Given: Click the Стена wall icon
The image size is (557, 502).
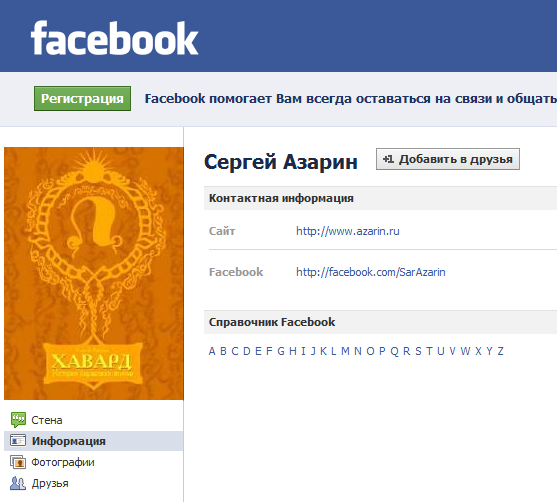Looking at the screenshot, I should point(18,420).
